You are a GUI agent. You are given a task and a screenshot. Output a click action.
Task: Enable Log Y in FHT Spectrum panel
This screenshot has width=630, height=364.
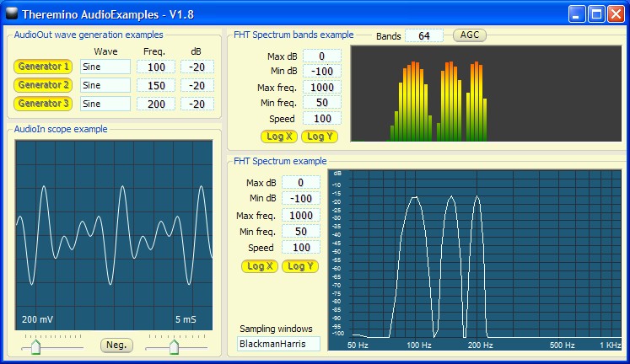(x=299, y=266)
